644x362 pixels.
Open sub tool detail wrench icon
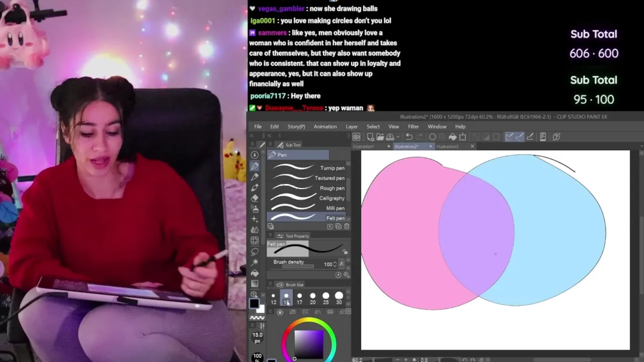tap(346, 275)
